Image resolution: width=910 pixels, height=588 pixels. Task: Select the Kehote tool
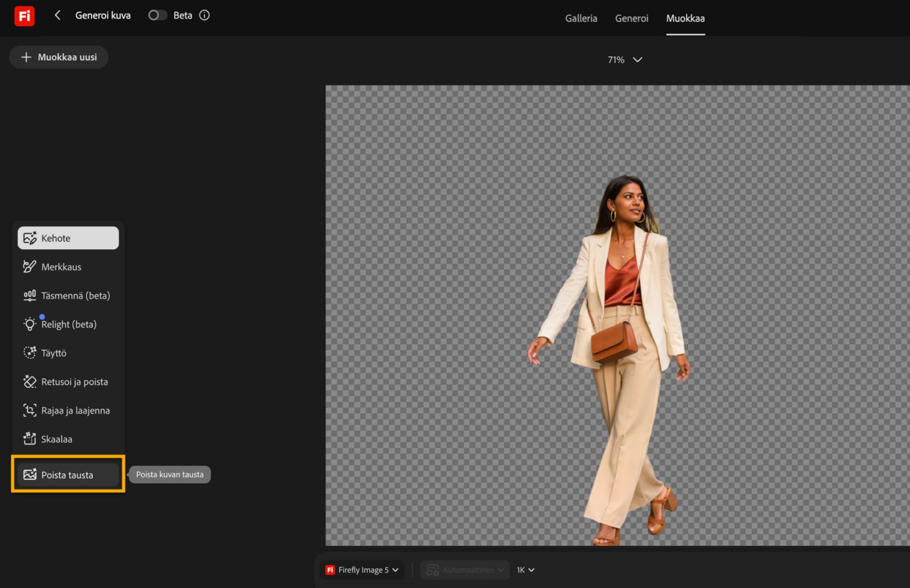pyautogui.click(x=68, y=238)
